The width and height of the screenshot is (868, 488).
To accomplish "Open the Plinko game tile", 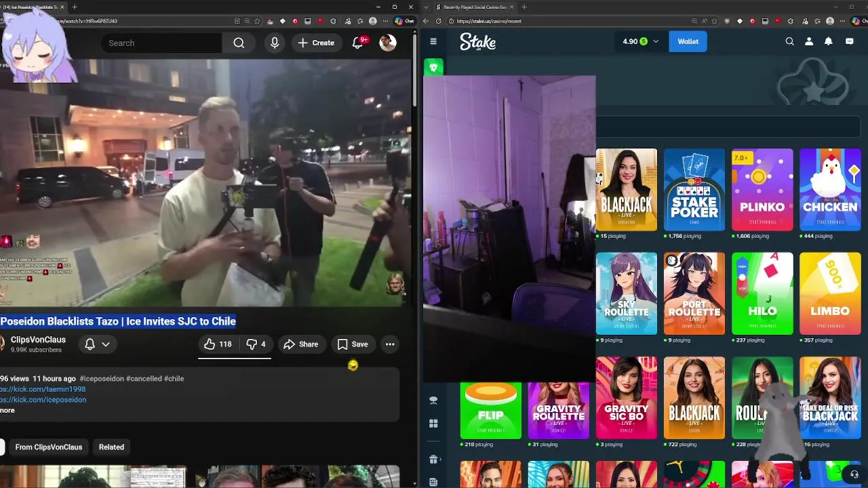I will [x=762, y=190].
